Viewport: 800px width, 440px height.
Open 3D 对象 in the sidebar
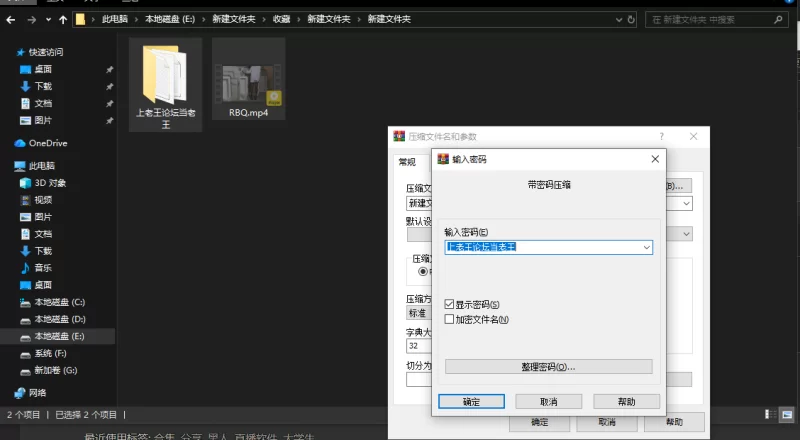pyautogui.click(x=50, y=183)
